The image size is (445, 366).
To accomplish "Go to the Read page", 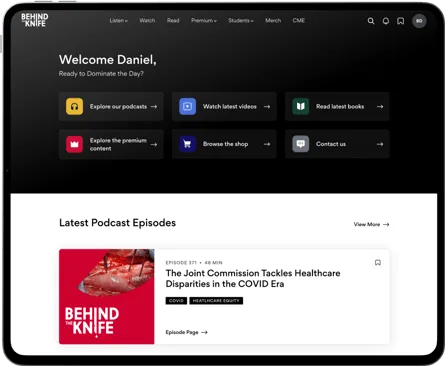I will [x=173, y=21].
